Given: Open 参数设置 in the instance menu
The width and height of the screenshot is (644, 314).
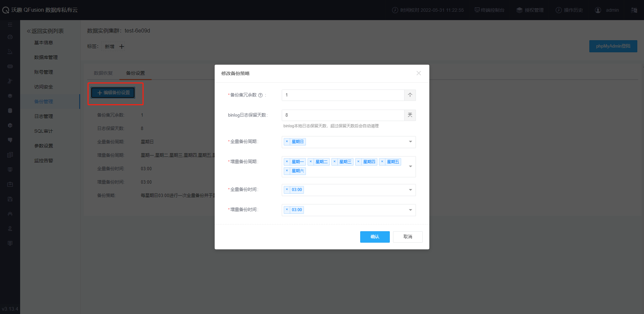Looking at the screenshot, I should (x=44, y=146).
